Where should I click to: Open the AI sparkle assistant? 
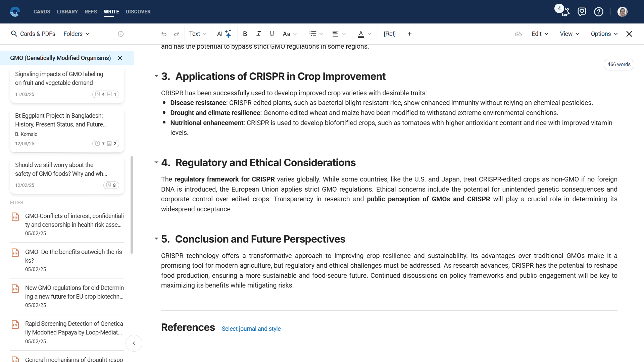[224, 34]
